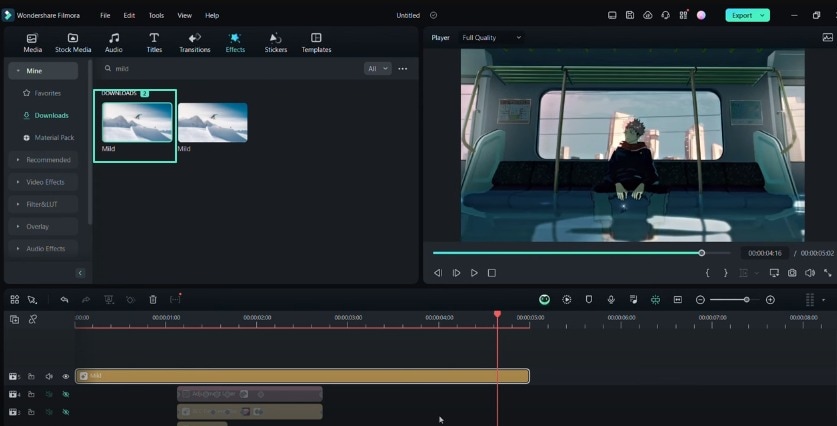Viewport: 837px width, 426px height.
Task: Click the undo arrow in timeline toolbar
Action: pyautogui.click(x=64, y=299)
